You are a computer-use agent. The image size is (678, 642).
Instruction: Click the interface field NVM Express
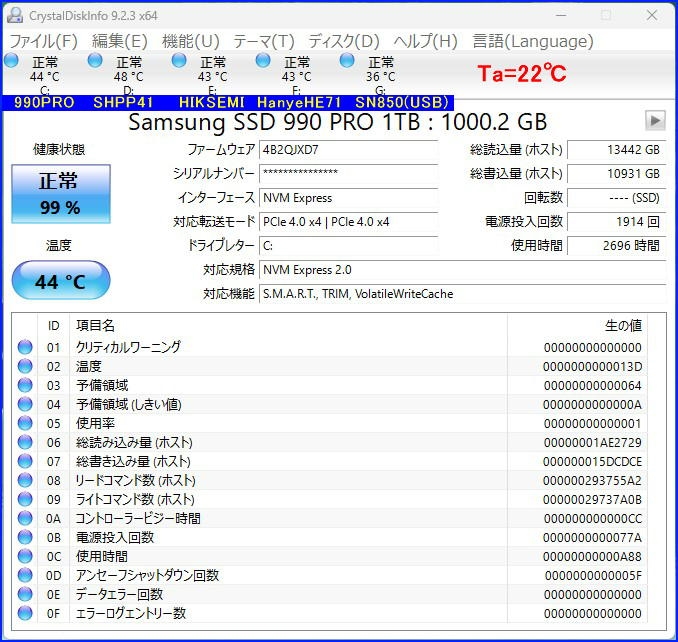coord(349,198)
